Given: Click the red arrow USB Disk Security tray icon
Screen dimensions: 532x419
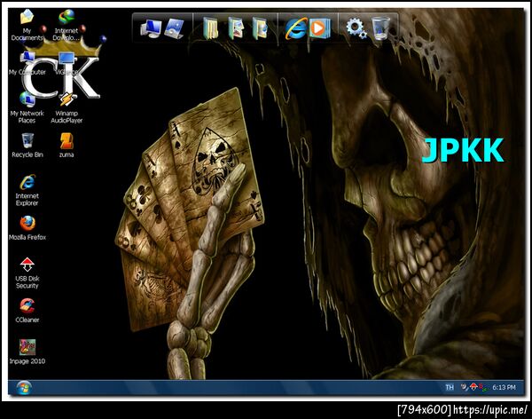Looking at the screenshot, I should 473,387.
